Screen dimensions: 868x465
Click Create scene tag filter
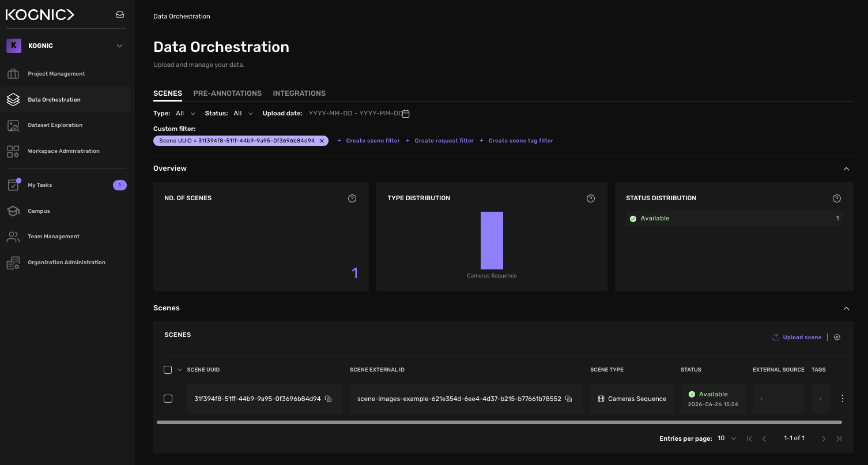tap(516, 141)
